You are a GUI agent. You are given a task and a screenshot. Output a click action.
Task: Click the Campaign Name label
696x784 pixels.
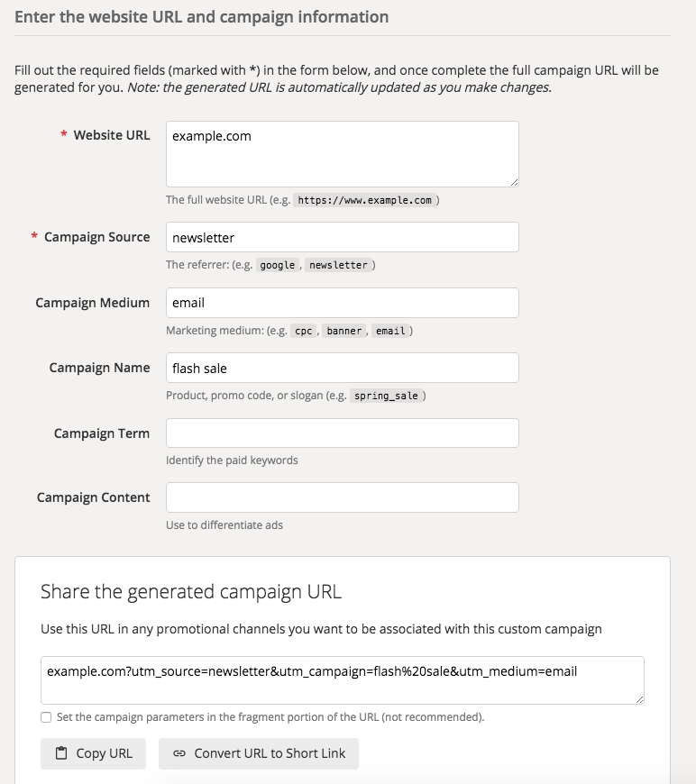(99, 368)
